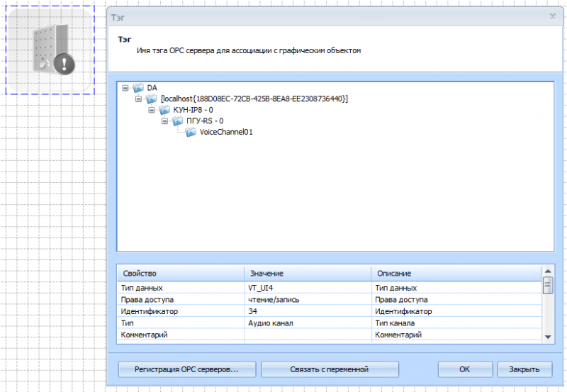567x392 pixels.
Task: Click the ПГУ-RS folder icon
Action: pos(177,121)
